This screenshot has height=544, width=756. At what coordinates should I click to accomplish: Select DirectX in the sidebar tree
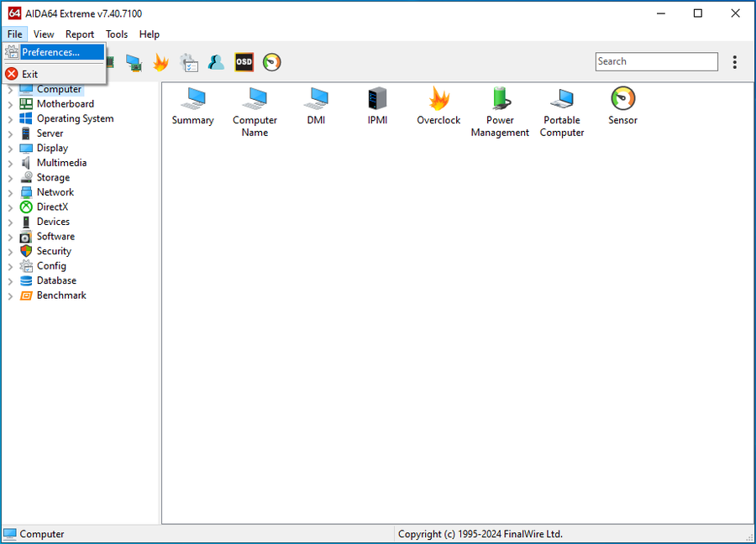52,207
